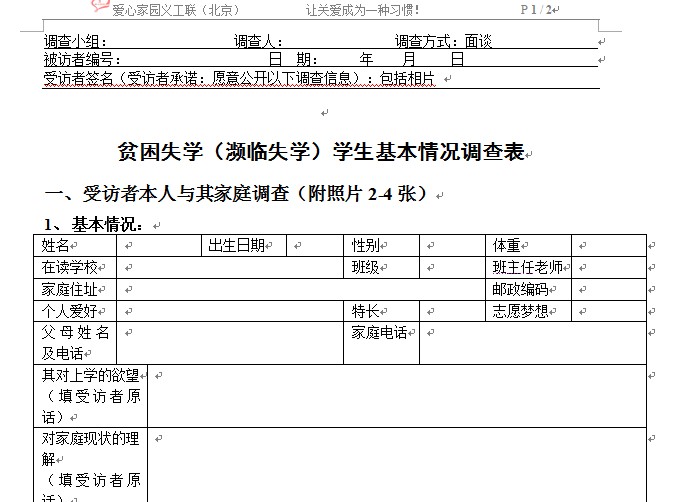This screenshot has width=680, height=502.
Task: Click the blank cell next to 个人爱好
Action: [230, 311]
